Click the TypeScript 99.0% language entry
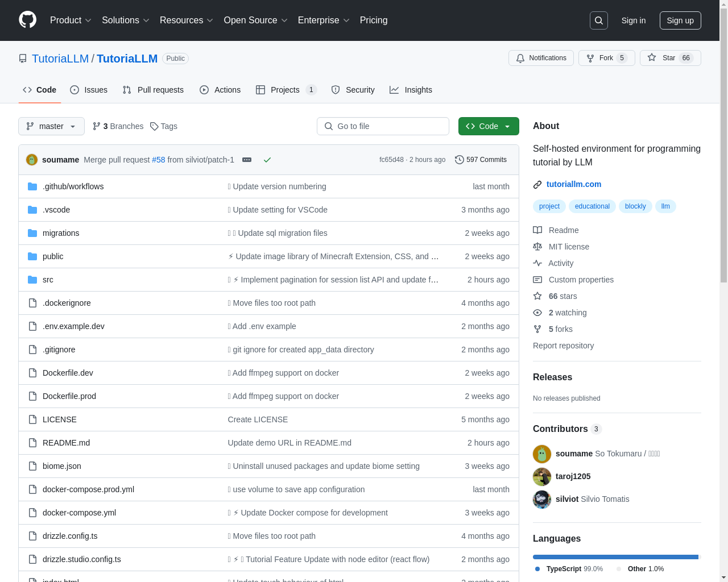 [569, 569]
